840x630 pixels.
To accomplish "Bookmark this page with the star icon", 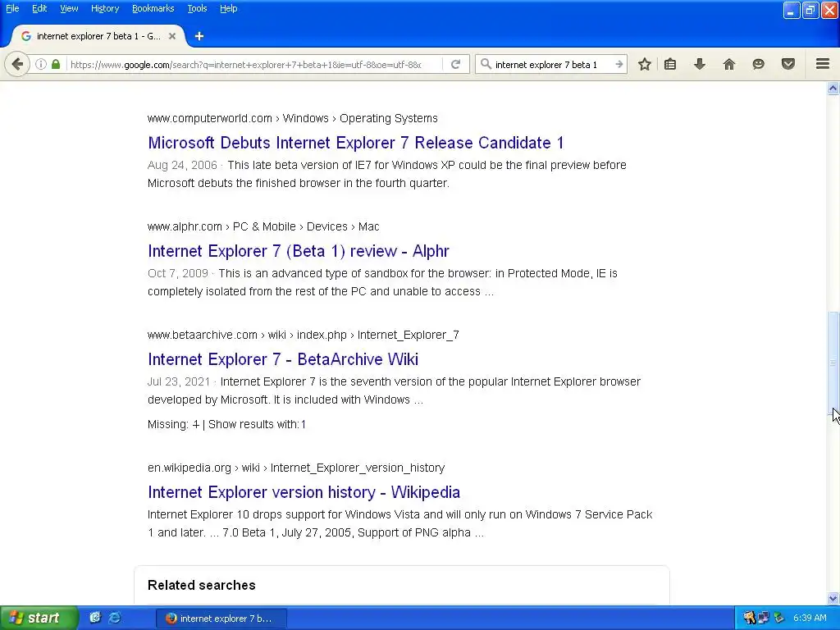I will click(645, 64).
